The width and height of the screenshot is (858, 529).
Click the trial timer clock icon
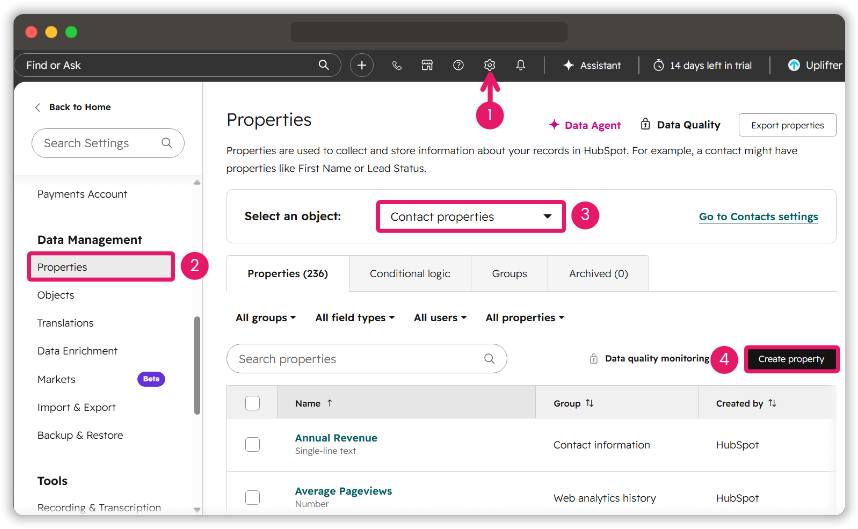pos(659,66)
